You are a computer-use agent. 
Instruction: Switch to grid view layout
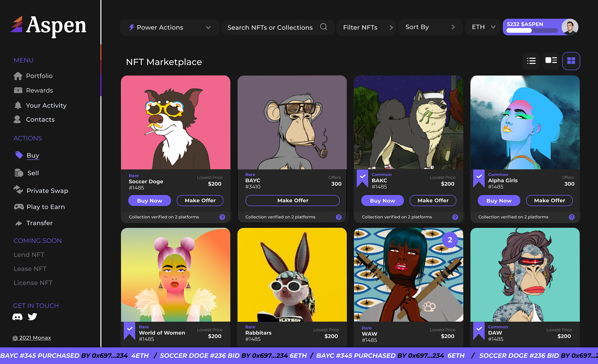coord(571,61)
